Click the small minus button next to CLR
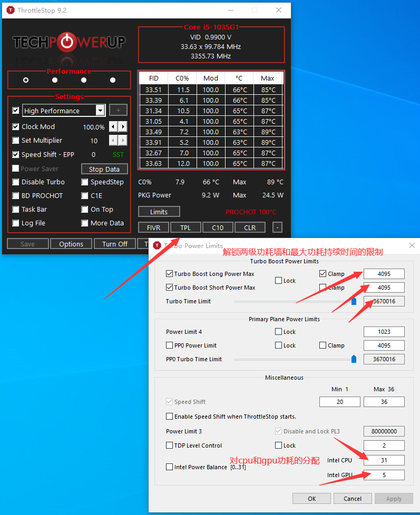Image resolution: width=420 pixels, height=515 pixels. coord(277,227)
